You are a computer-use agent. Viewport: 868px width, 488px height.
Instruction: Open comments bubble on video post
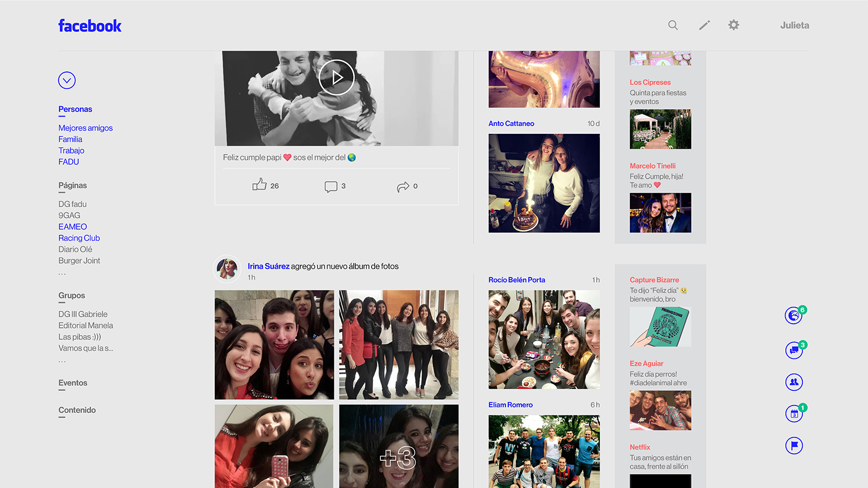pos(331,187)
